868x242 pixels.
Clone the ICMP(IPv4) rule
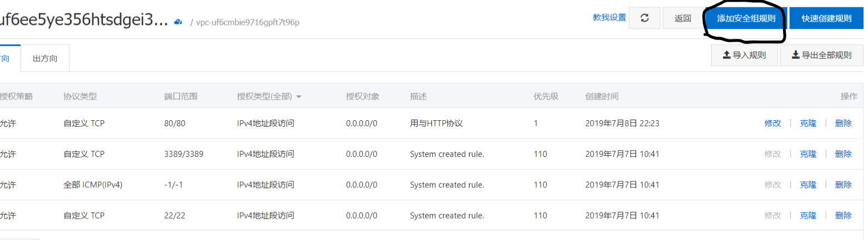808,185
